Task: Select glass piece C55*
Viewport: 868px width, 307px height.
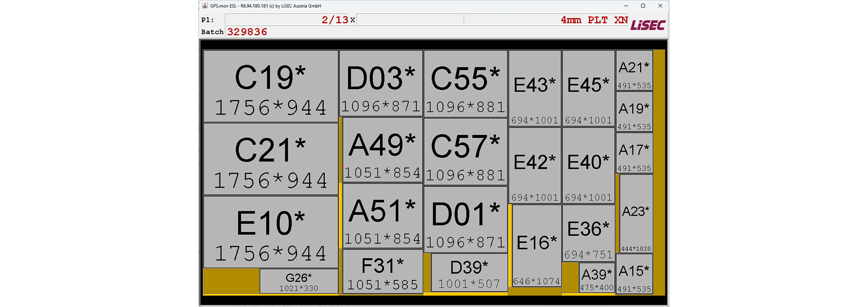Action: click(466, 84)
